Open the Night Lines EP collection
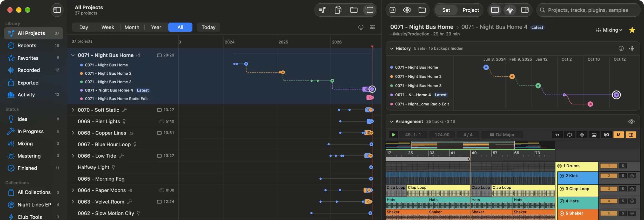The width and height of the screenshot is (644, 220). [33, 204]
